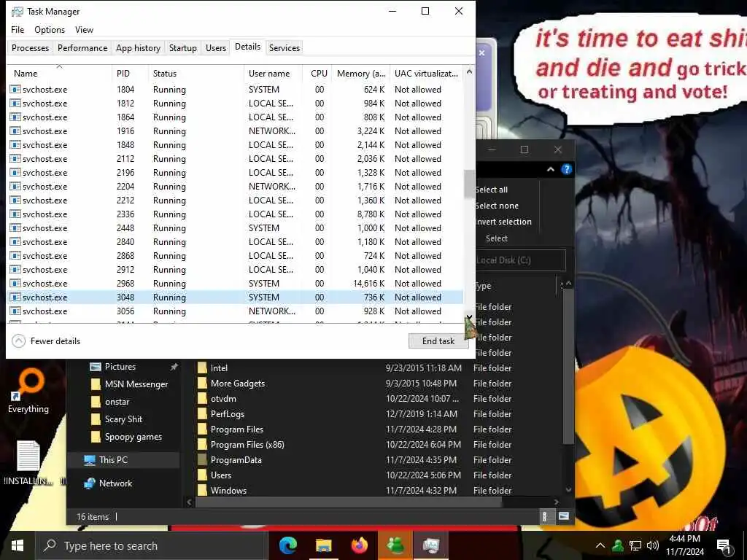Select the PerfLogs folder

[x=228, y=414]
